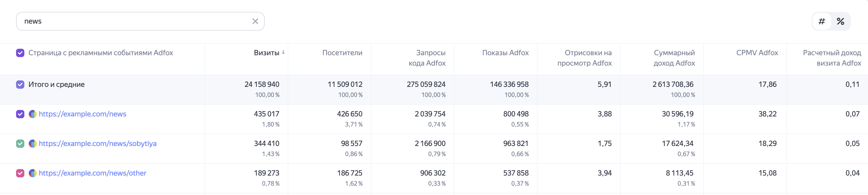The height and width of the screenshot is (195, 868).
Task: Clear the news search field
Action: pyautogui.click(x=255, y=21)
